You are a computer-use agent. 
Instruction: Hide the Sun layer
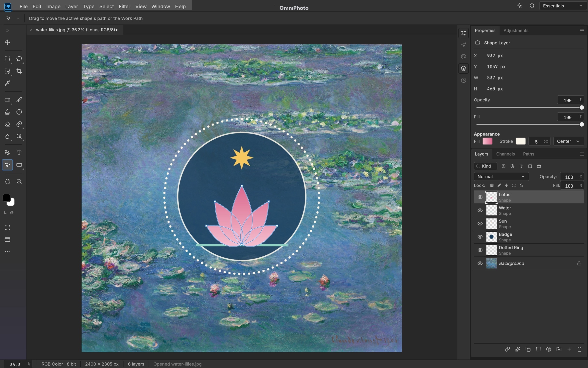tap(480, 223)
